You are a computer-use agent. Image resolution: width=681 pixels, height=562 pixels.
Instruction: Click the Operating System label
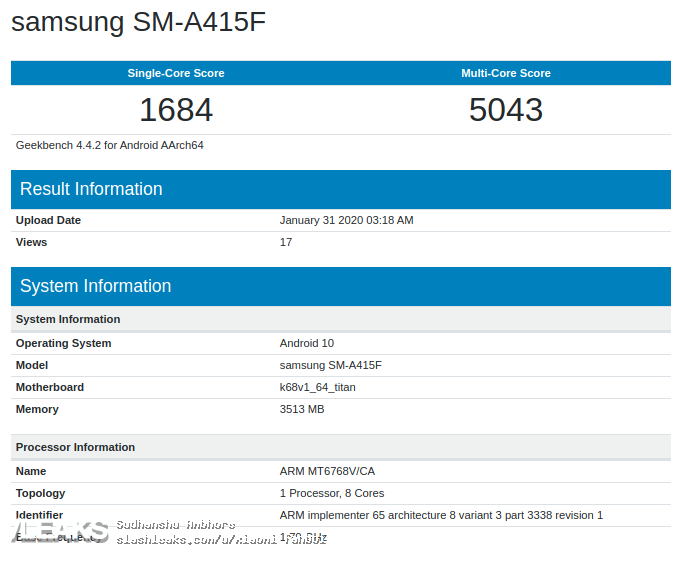click(x=63, y=343)
